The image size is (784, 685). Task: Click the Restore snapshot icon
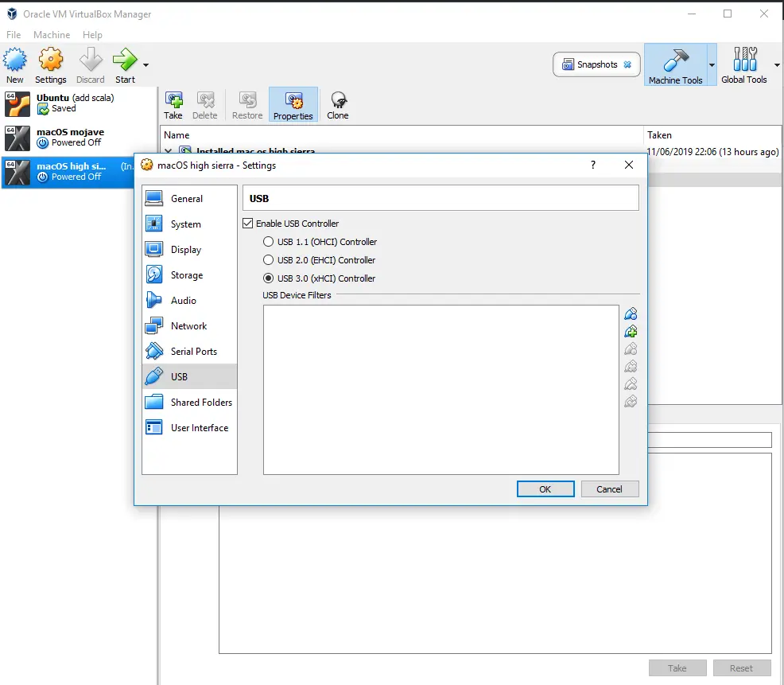pos(247,105)
